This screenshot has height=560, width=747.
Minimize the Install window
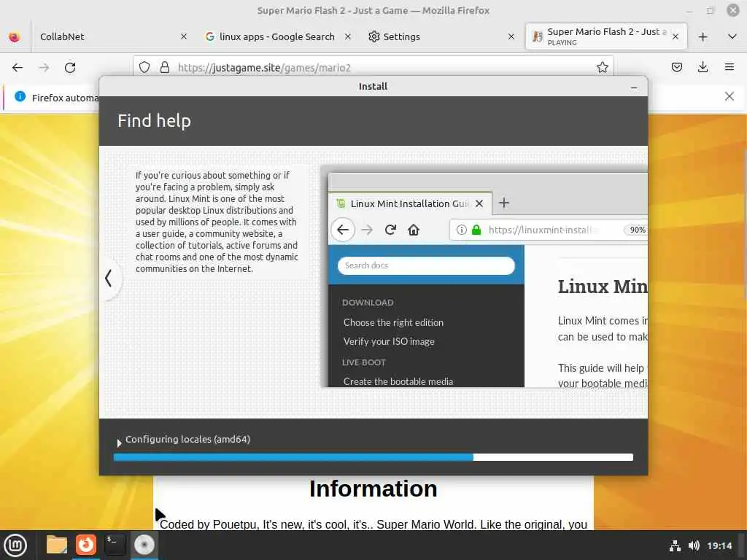(x=634, y=87)
